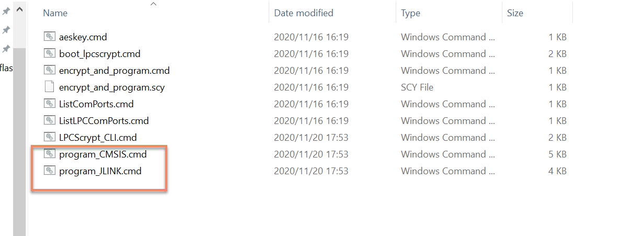Image resolution: width=644 pixels, height=236 pixels.
Task: Click the sort arrow above Name column
Action: 153,4
